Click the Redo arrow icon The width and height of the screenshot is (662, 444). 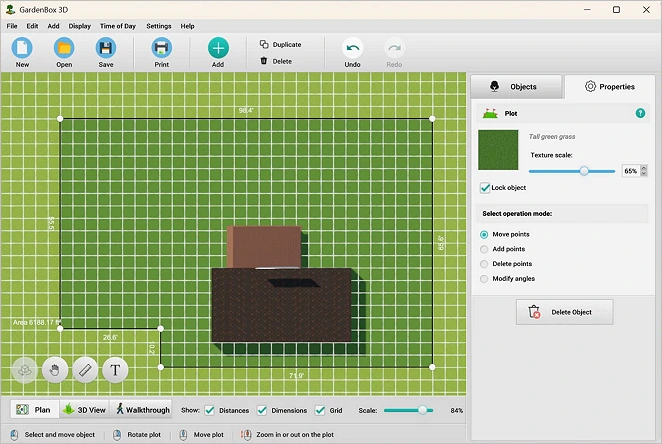coord(394,48)
